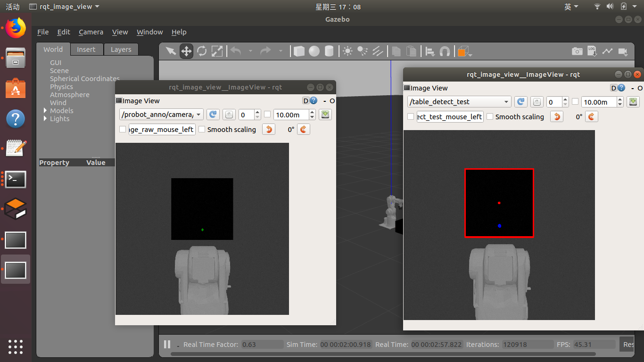Choose the arrow Selection mode tool in Gazebo
The image size is (644, 362).
pyautogui.click(x=171, y=51)
